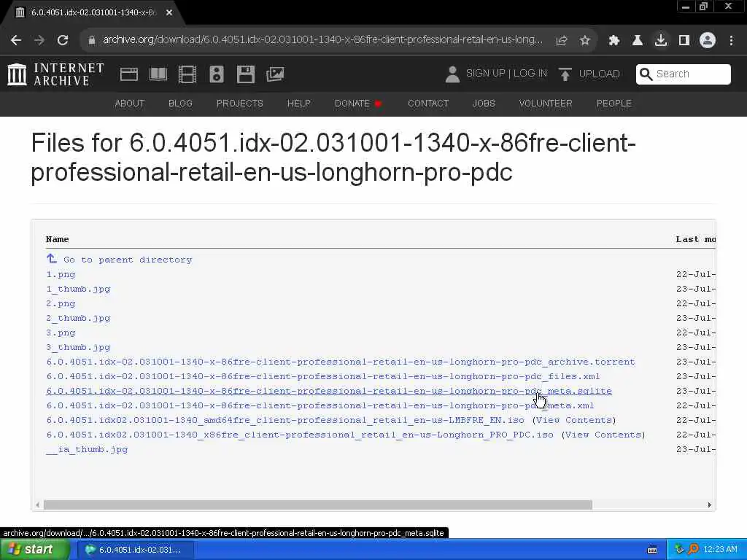747x560 pixels.
Task: View Contents of Longhorn_PRO_PDC.iso
Action: (603, 435)
